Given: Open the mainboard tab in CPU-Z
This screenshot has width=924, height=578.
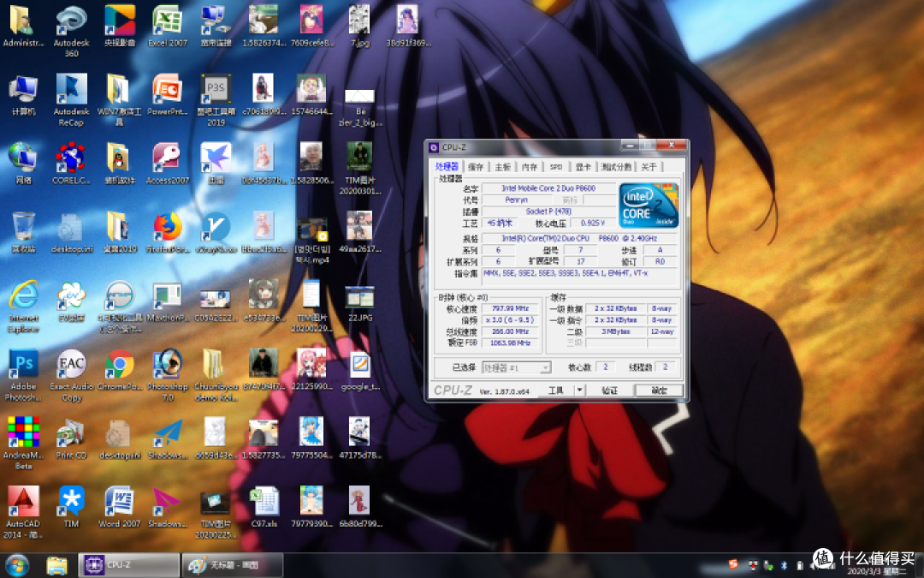Looking at the screenshot, I should pos(503,167).
